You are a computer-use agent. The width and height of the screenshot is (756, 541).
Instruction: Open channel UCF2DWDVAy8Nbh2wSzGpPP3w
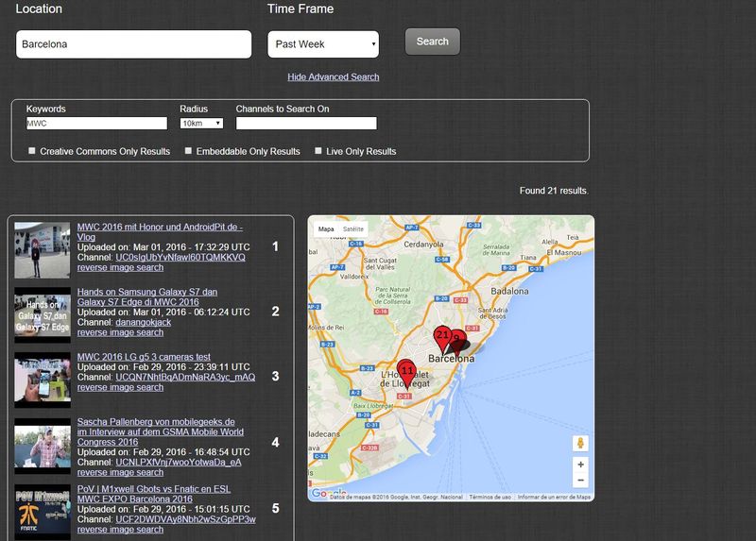pos(185,519)
